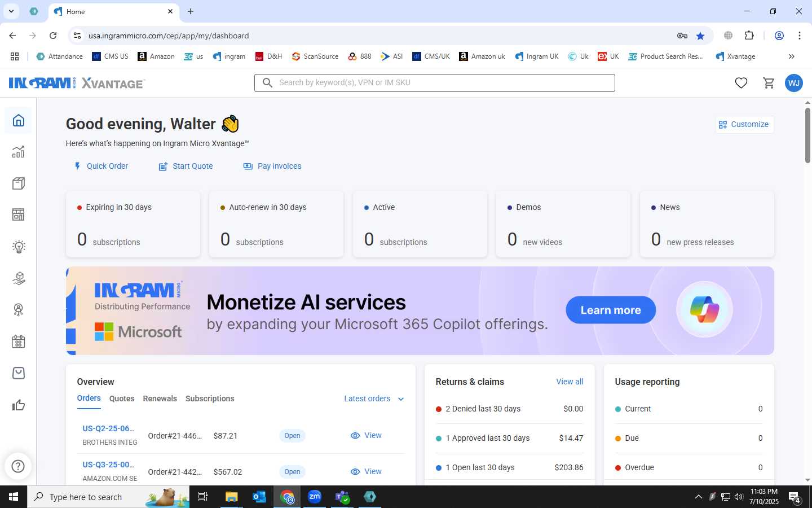View the US-Q2-25-06 order via eye icon
Screen dimensions: 812x508
[355, 436]
